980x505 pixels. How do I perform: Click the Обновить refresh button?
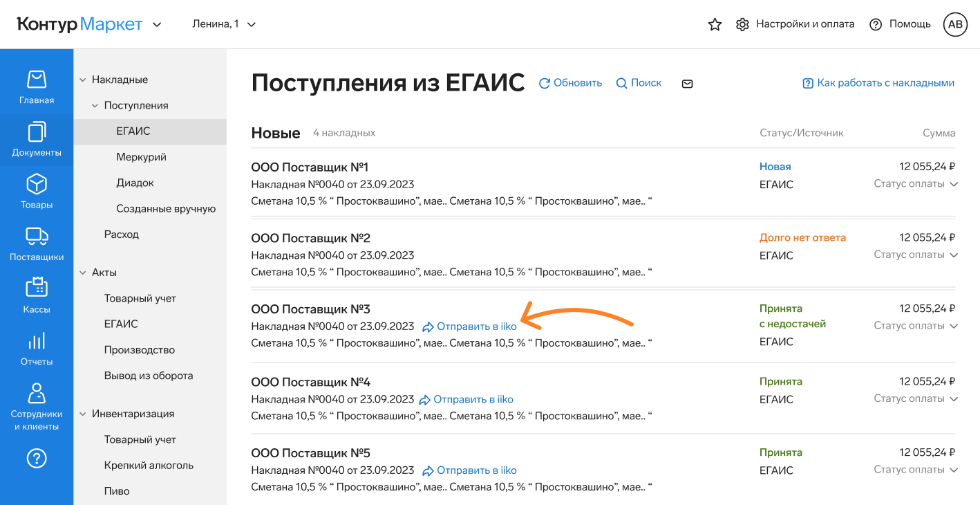570,83
